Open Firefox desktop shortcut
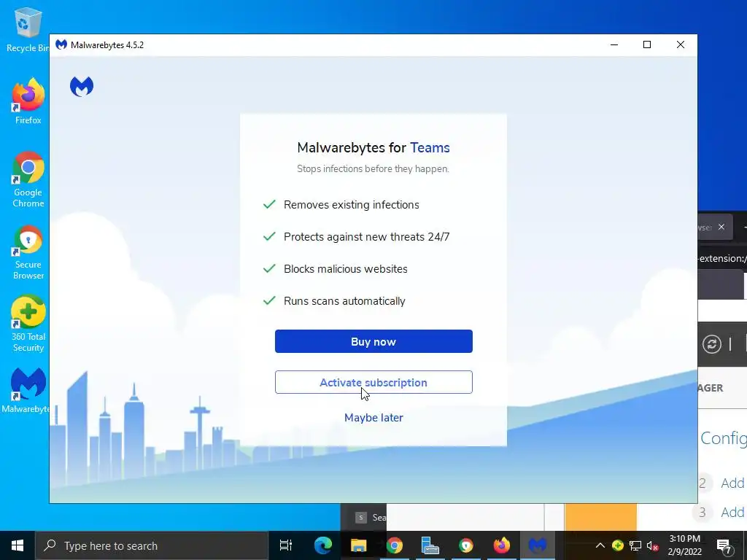This screenshot has height=560, width=747. (28, 101)
